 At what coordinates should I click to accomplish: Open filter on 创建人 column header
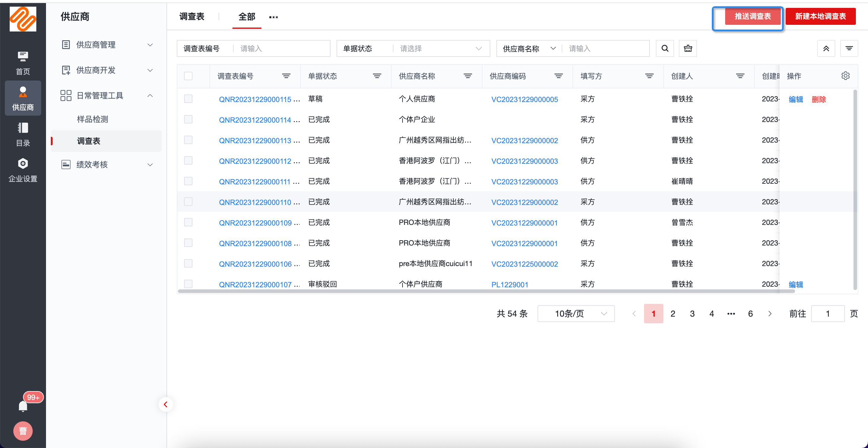click(740, 76)
